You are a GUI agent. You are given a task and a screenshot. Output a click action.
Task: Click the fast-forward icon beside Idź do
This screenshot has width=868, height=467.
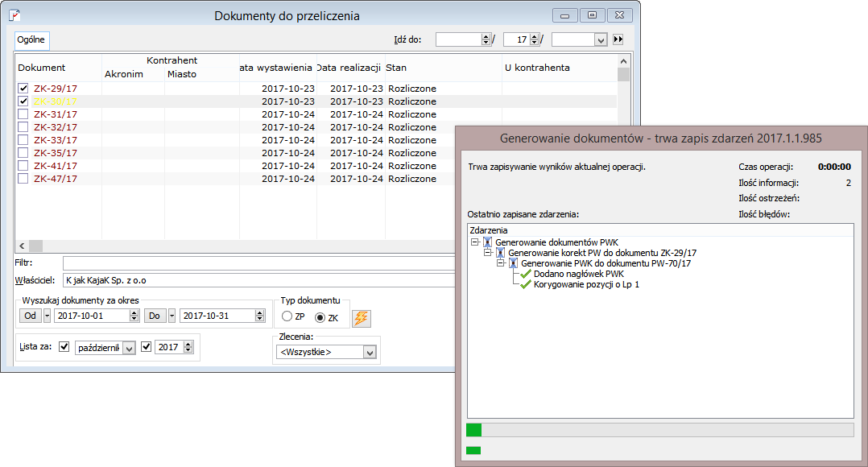(618, 39)
